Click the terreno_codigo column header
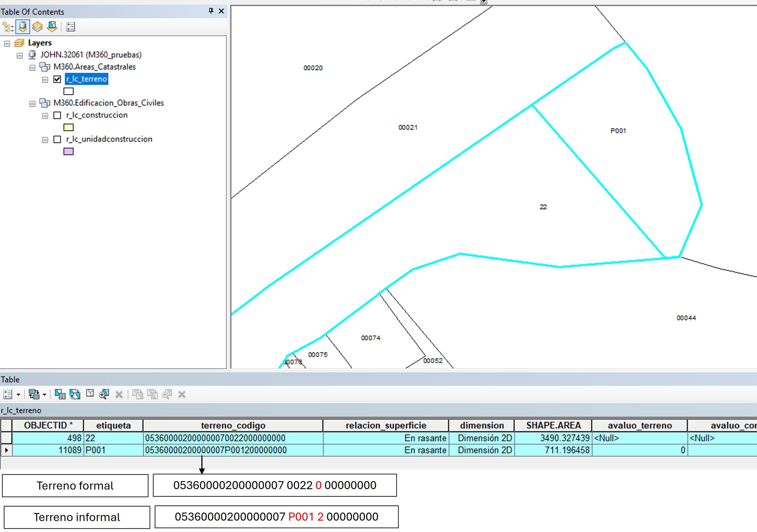The height and width of the screenshot is (532, 757). [x=233, y=426]
